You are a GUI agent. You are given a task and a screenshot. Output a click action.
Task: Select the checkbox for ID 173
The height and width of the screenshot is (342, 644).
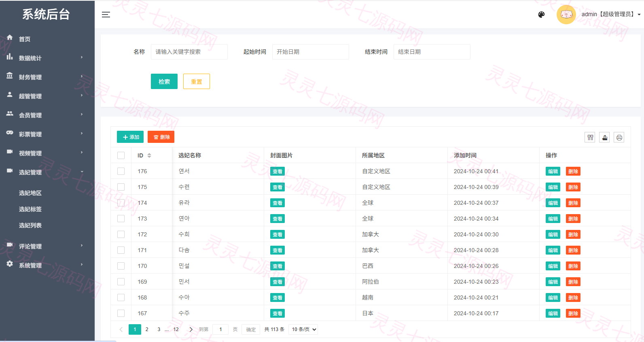(121, 219)
